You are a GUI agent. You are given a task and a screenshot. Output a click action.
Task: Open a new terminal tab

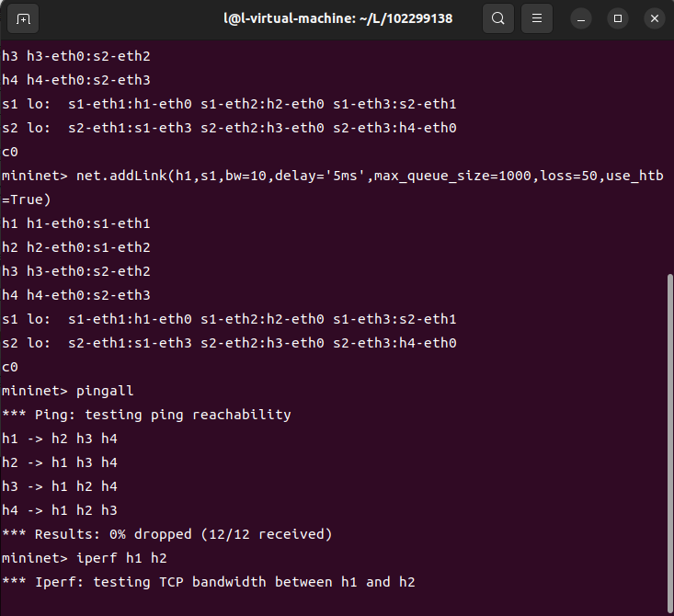pyautogui.click(x=23, y=18)
